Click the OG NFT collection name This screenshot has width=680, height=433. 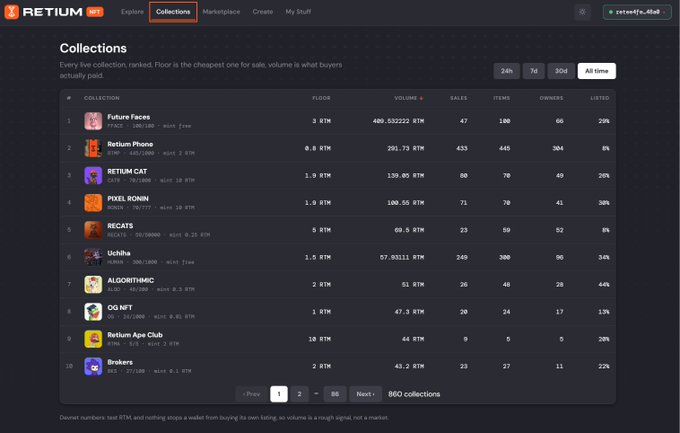[120, 308]
